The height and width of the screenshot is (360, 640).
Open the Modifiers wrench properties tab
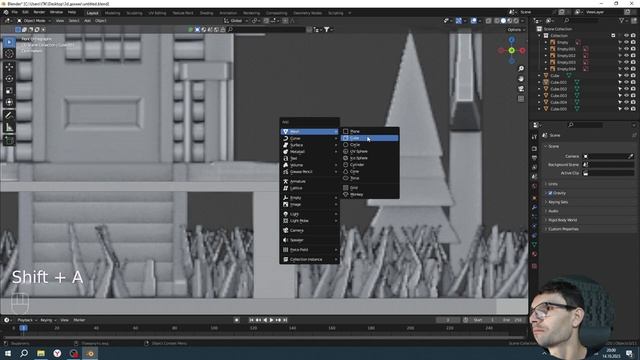point(534,207)
